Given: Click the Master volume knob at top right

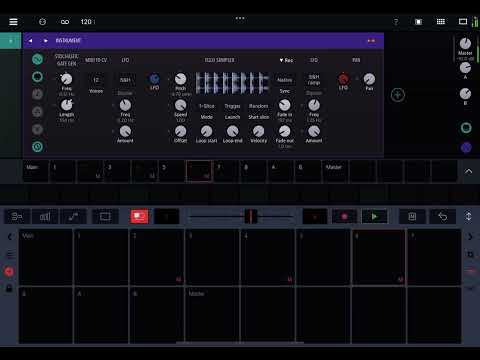Looking at the screenshot, I should [465, 44].
